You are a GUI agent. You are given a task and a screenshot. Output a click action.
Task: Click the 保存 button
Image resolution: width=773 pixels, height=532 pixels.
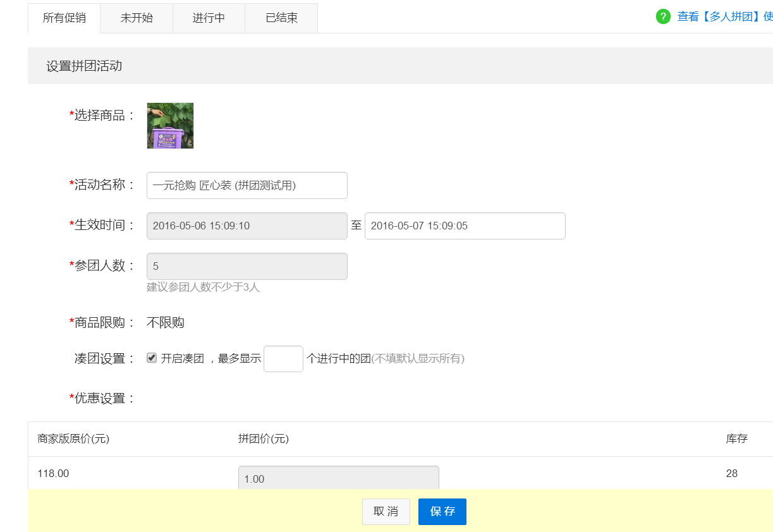pos(442,512)
